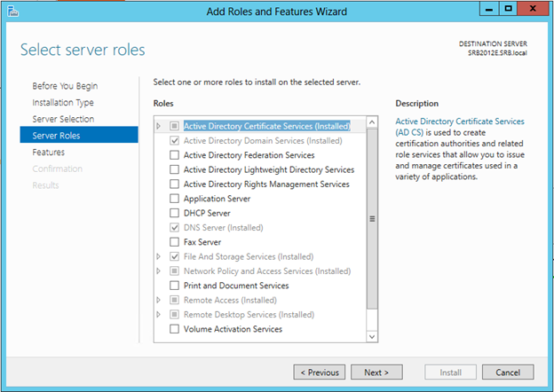Expand Network Policy and Access Services node
Screen dimensions: 554x392
[x=158, y=271]
